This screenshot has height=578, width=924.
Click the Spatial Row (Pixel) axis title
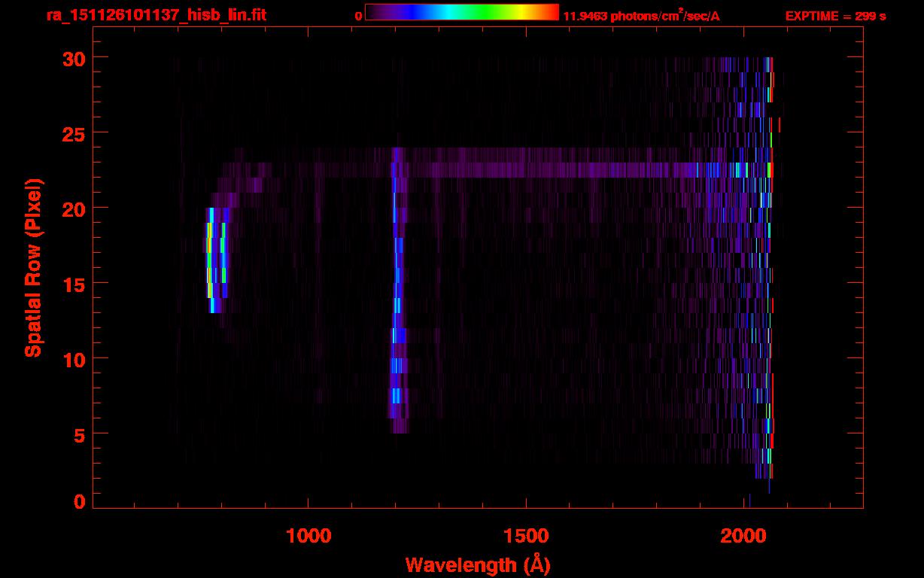tap(34, 267)
